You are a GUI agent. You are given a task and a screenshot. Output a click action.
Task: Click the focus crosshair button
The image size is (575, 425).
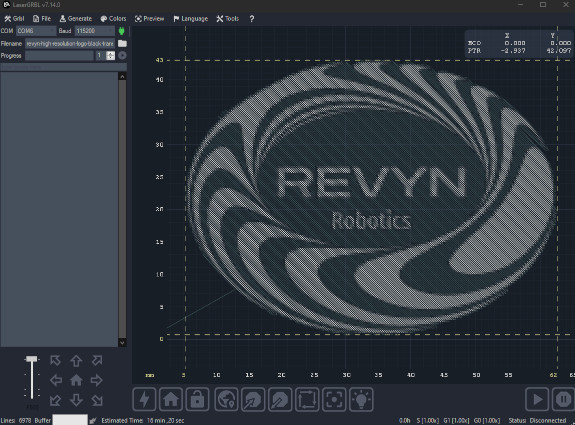[x=334, y=399]
